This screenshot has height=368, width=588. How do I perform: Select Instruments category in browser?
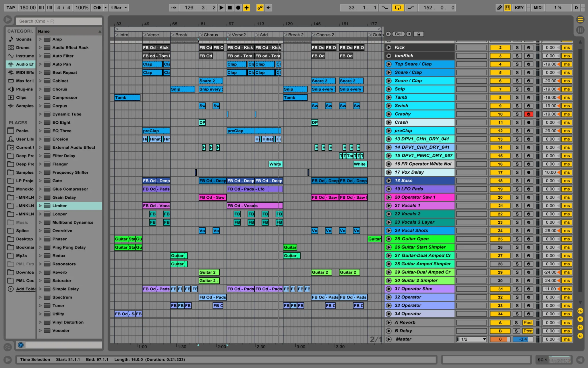[x=20, y=56]
